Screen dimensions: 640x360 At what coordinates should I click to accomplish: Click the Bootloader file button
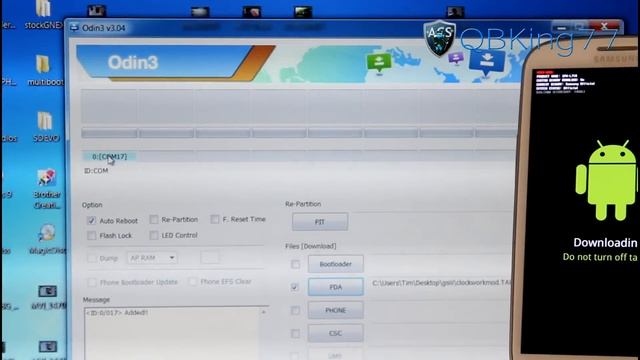point(336,264)
